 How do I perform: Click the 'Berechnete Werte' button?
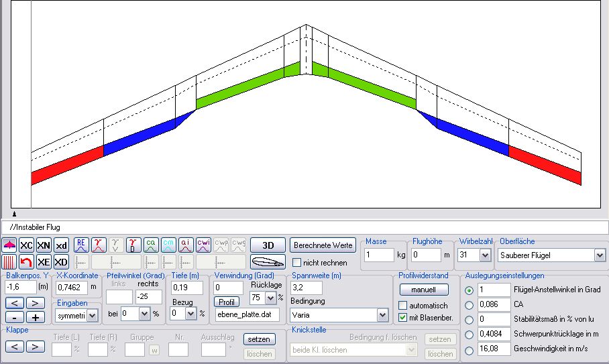[x=323, y=245]
